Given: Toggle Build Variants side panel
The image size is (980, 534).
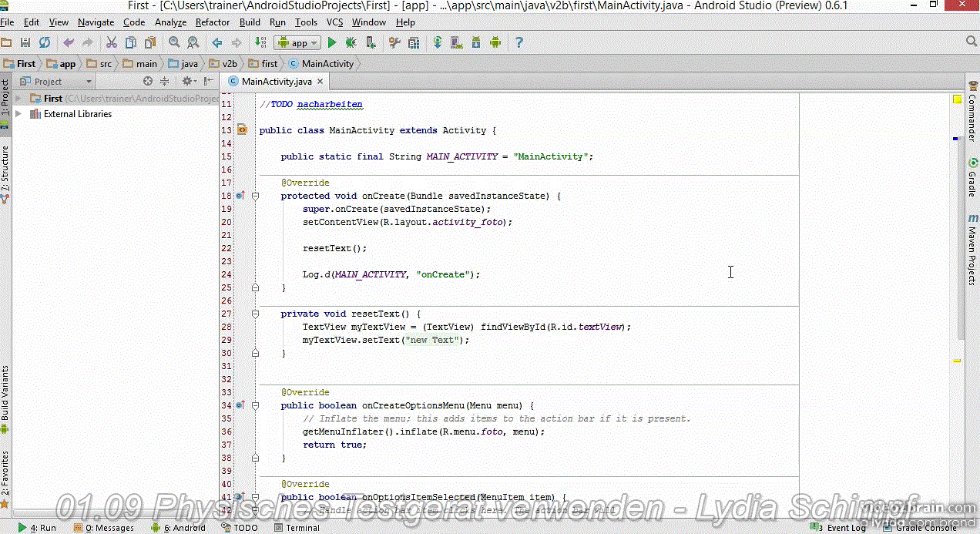Looking at the screenshot, I should [x=5, y=400].
